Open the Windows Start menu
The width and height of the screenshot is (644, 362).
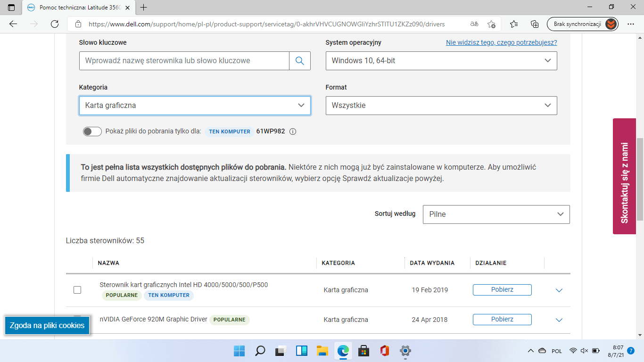point(239,351)
